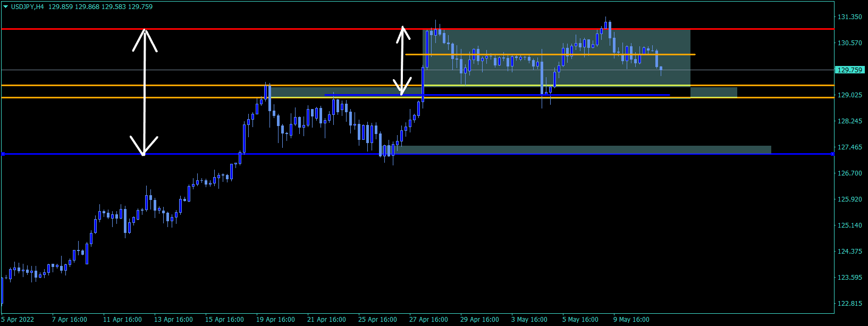
Task: Click the 5 Apr 2022 date label
Action: 18,320
